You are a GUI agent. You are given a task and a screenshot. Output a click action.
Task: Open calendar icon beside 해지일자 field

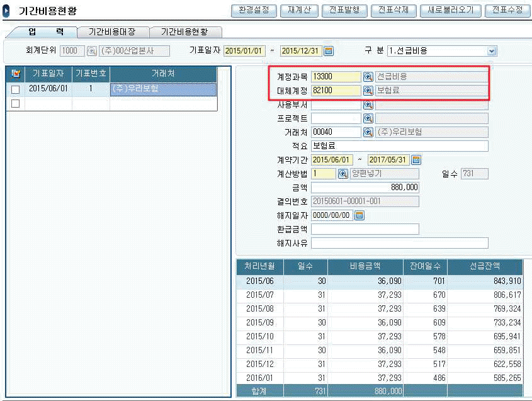pyautogui.click(x=359, y=215)
